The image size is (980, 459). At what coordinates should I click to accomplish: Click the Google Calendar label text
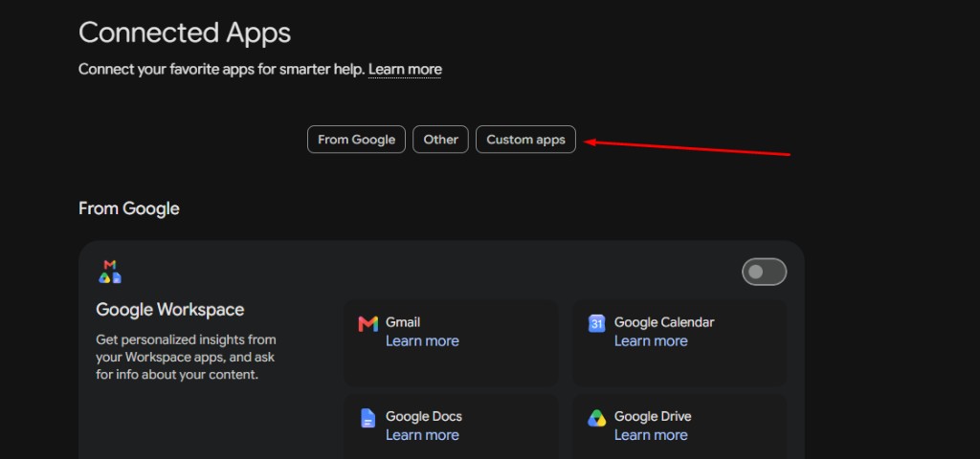point(664,323)
